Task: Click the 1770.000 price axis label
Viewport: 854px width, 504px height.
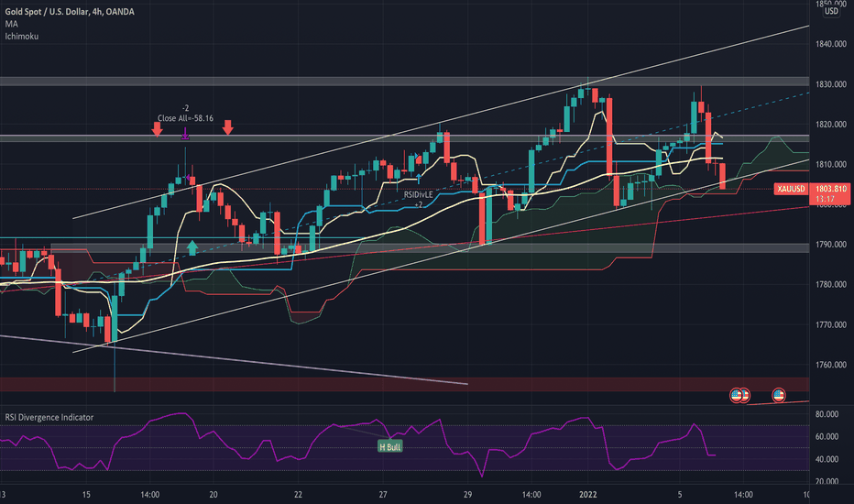Action: click(831, 324)
